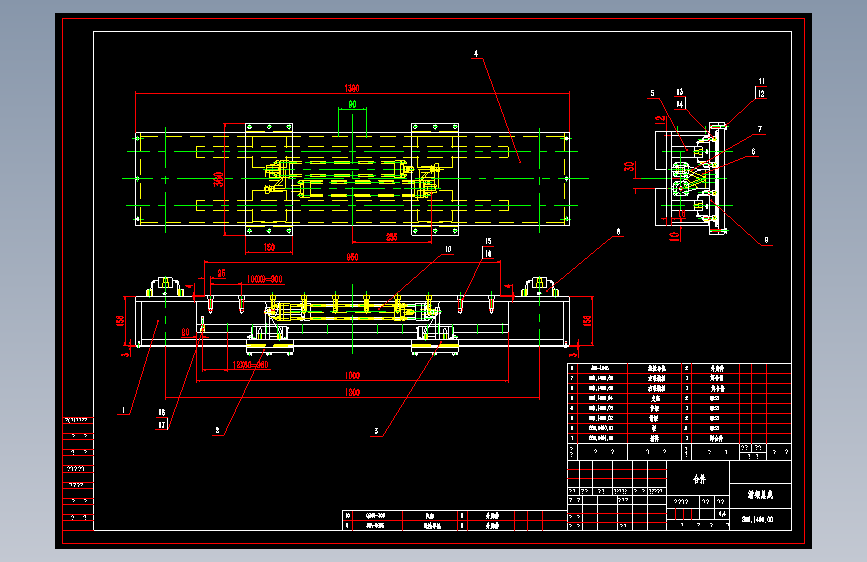Select the 25 offset dimension

pyautogui.click(x=221, y=273)
